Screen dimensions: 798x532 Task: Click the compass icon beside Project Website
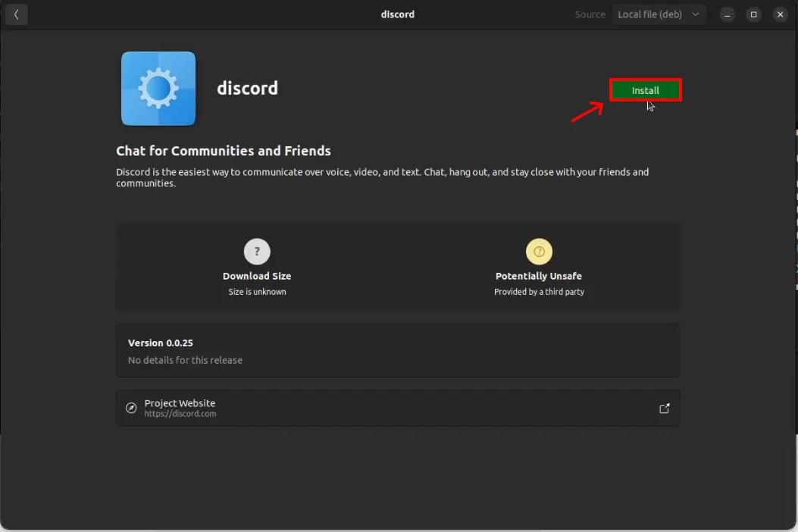[131, 408]
